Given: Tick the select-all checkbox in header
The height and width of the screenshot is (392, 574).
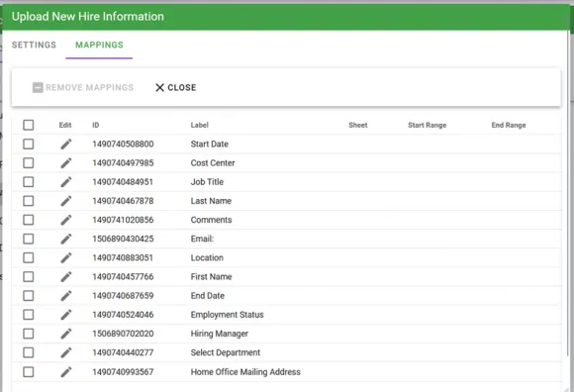Looking at the screenshot, I should click(x=28, y=125).
